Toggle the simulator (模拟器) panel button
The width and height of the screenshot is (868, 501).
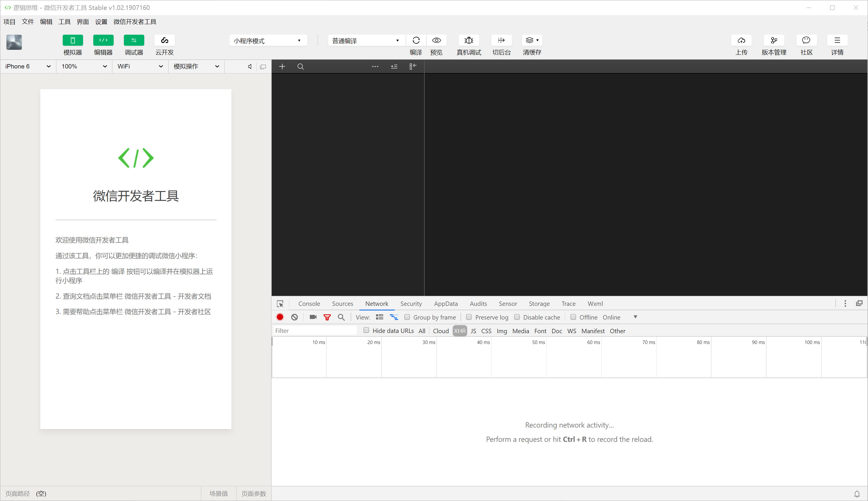73,40
